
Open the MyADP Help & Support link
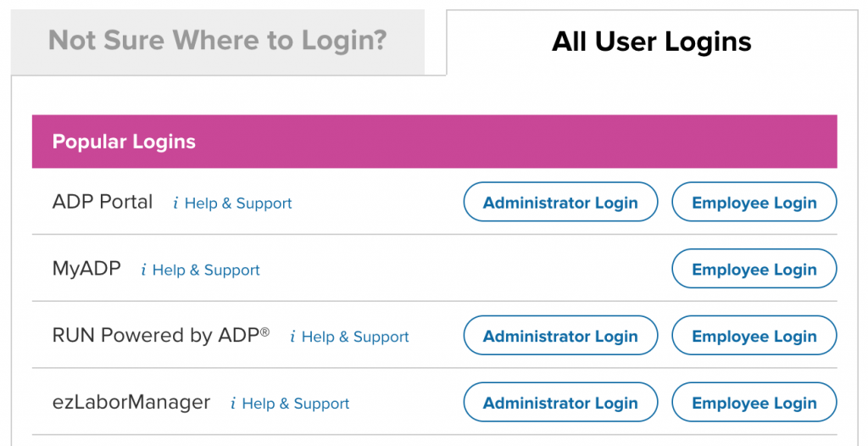(206, 270)
